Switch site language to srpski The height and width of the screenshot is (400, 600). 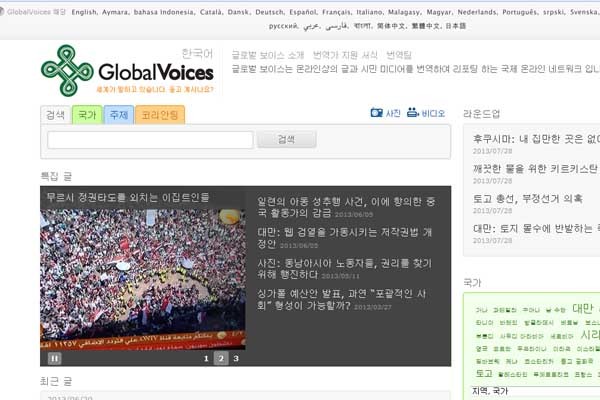coord(553,12)
